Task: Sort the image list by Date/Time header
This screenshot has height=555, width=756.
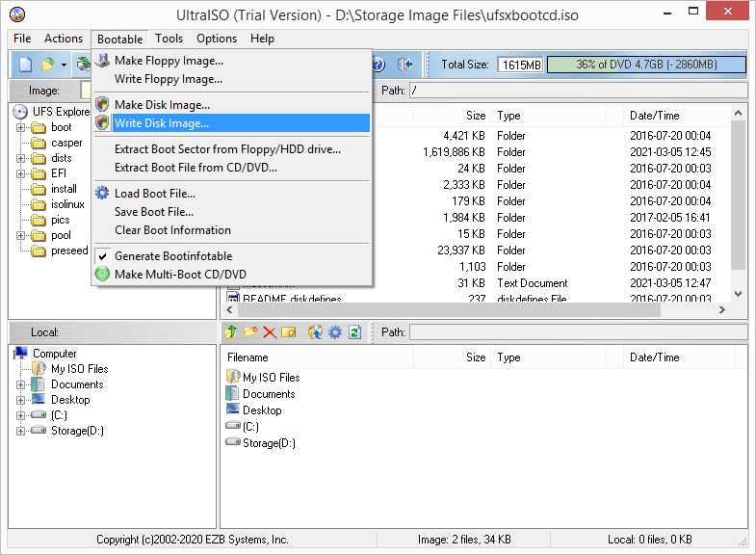Action: point(655,115)
